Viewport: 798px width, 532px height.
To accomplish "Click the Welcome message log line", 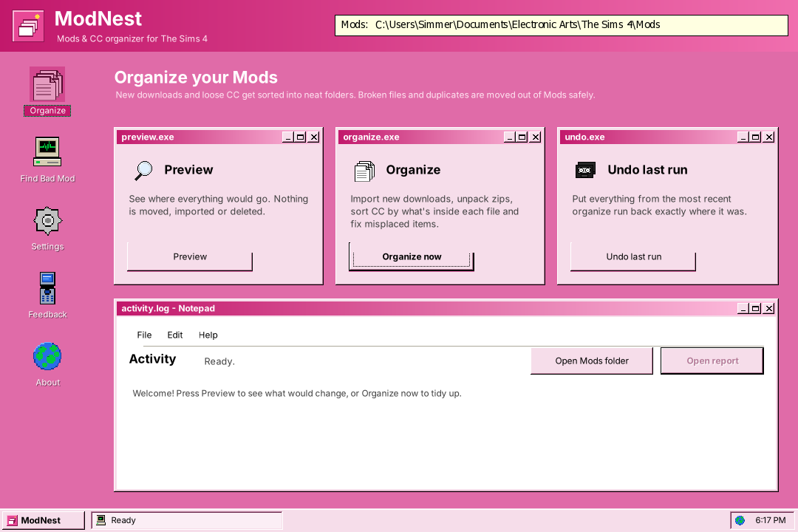I will click(x=297, y=393).
